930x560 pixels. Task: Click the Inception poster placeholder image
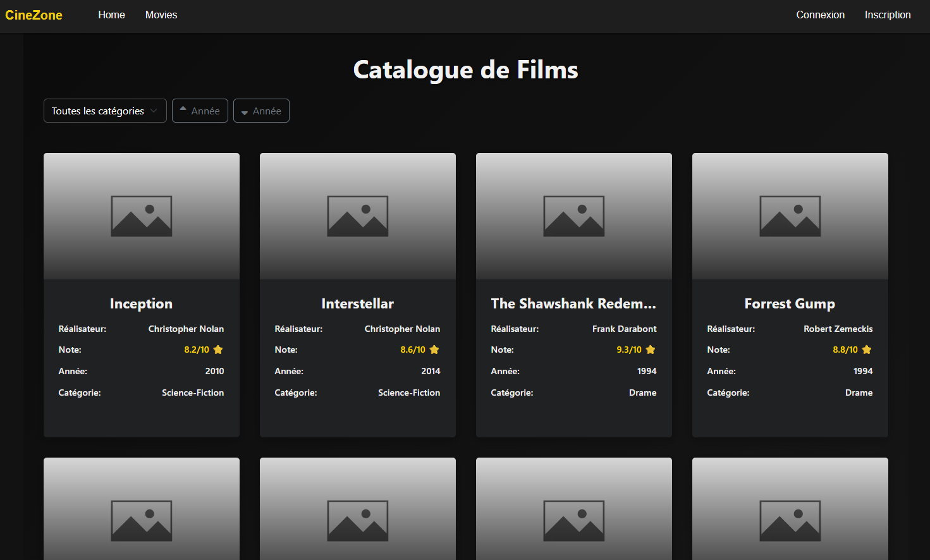[x=142, y=216]
